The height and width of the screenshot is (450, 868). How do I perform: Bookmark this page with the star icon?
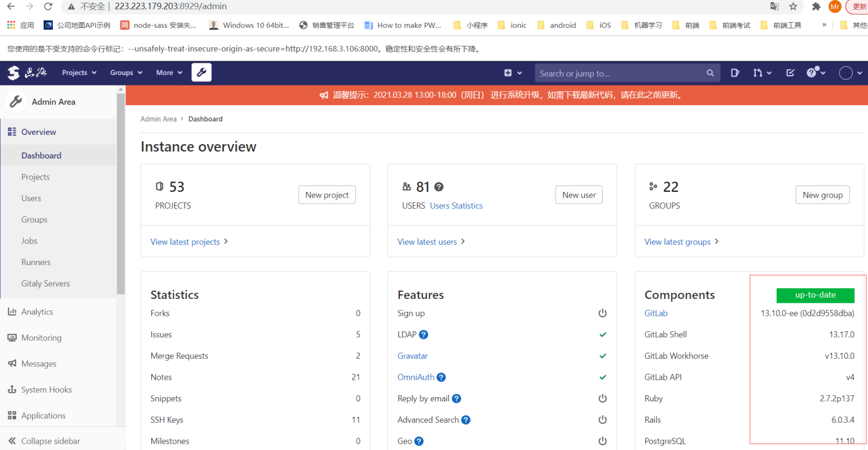(793, 6)
